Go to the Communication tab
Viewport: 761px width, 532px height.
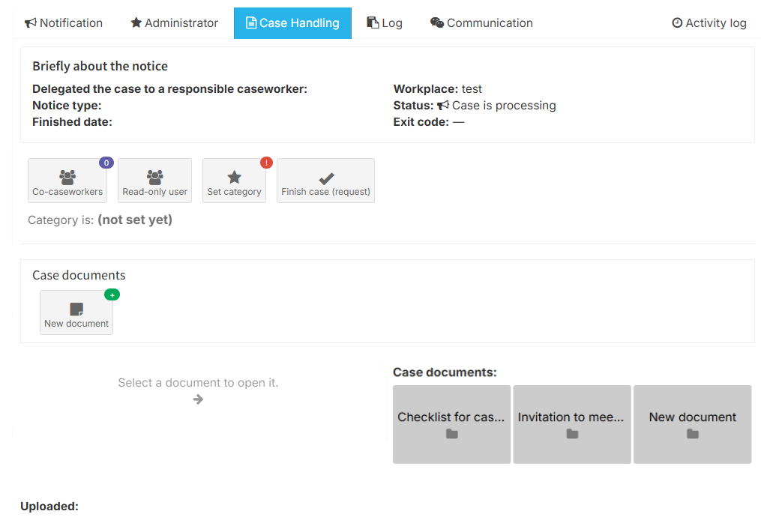(481, 23)
